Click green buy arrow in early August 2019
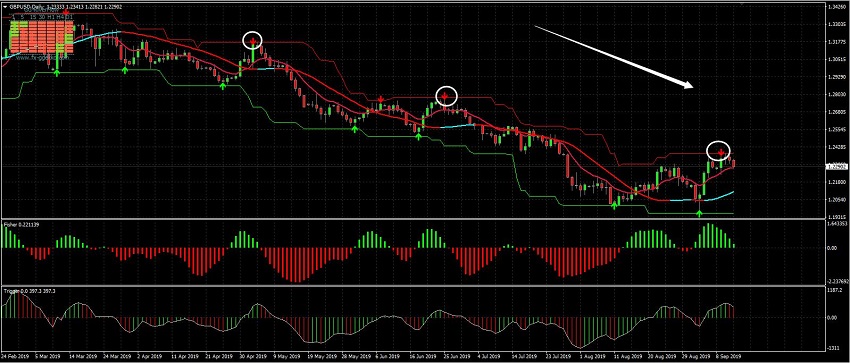The height and width of the screenshot is (363, 850). (614, 205)
